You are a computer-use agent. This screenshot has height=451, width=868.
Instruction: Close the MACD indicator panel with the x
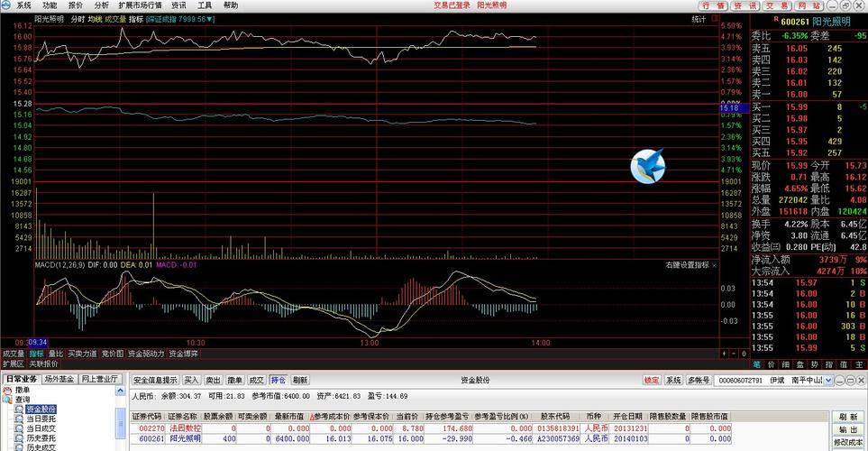pyautogui.click(x=714, y=265)
